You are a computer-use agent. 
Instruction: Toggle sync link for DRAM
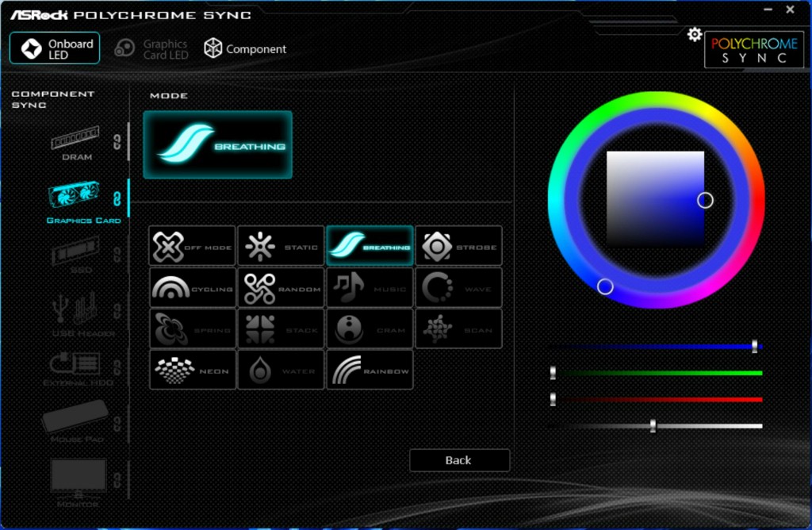point(117,141)
